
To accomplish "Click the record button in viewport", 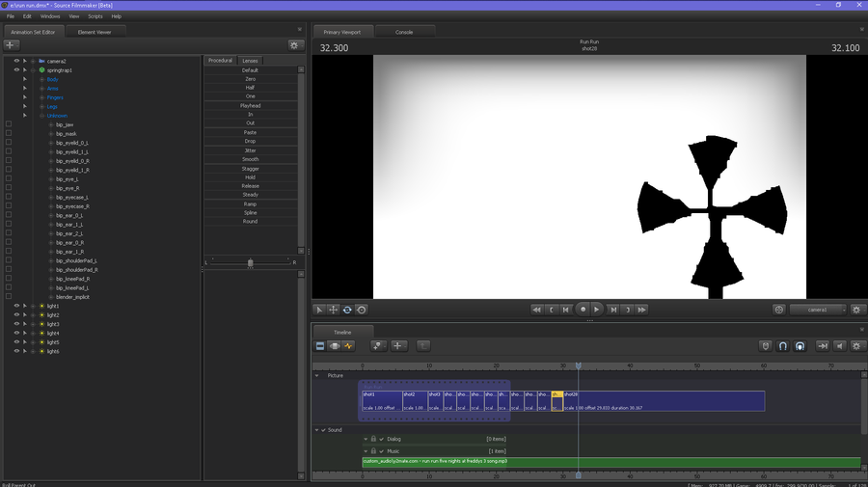I will 583,310.
